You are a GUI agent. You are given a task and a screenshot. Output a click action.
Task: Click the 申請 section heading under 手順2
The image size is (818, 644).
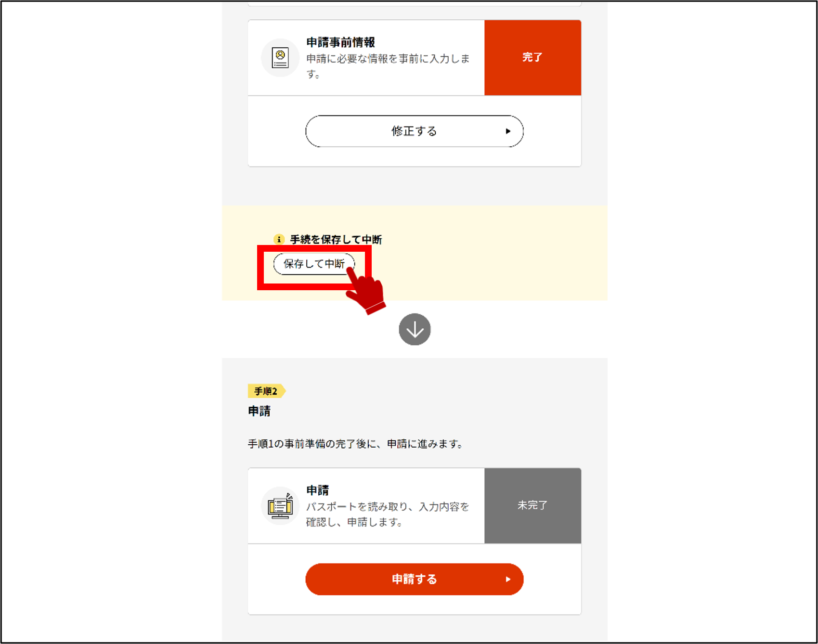click(x=259, y=411)
